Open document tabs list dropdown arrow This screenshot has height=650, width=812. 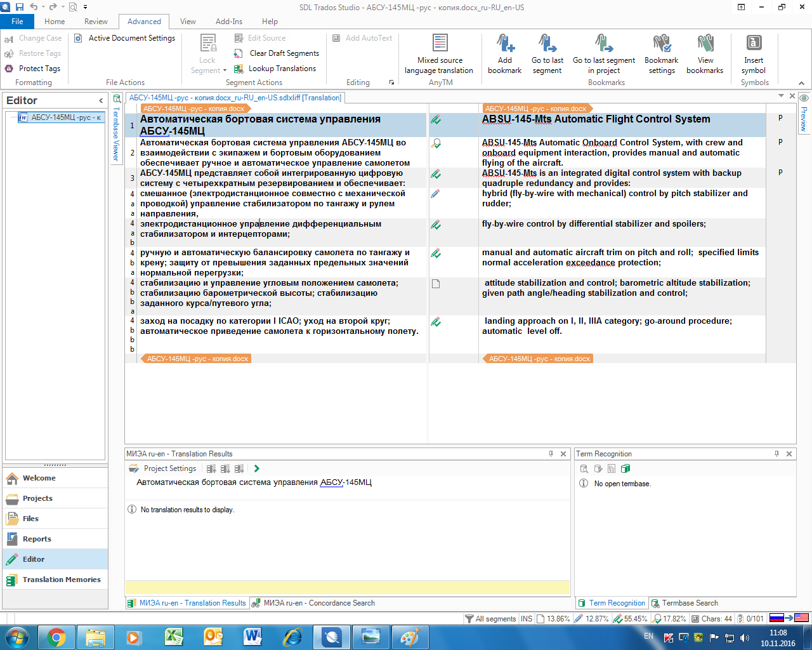781,96
